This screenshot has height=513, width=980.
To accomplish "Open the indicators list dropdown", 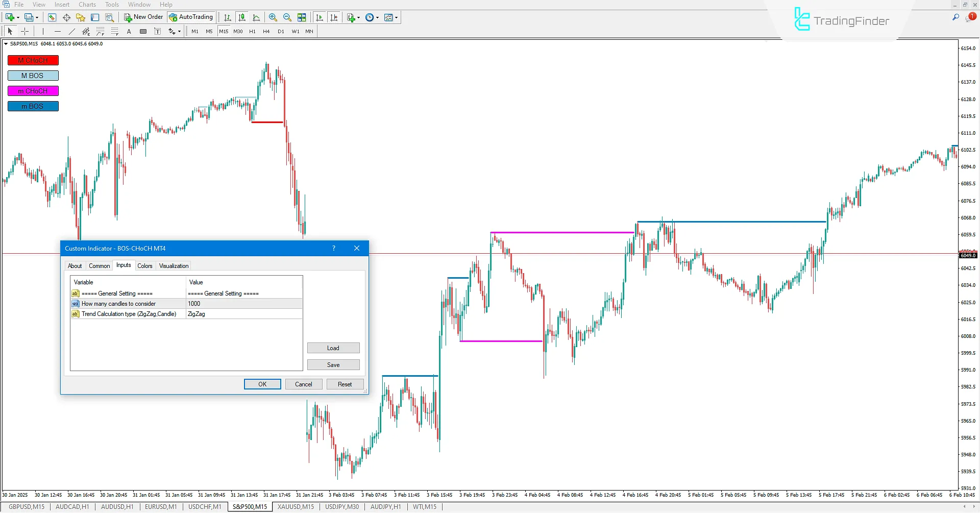I will click(x=358, y=17).
